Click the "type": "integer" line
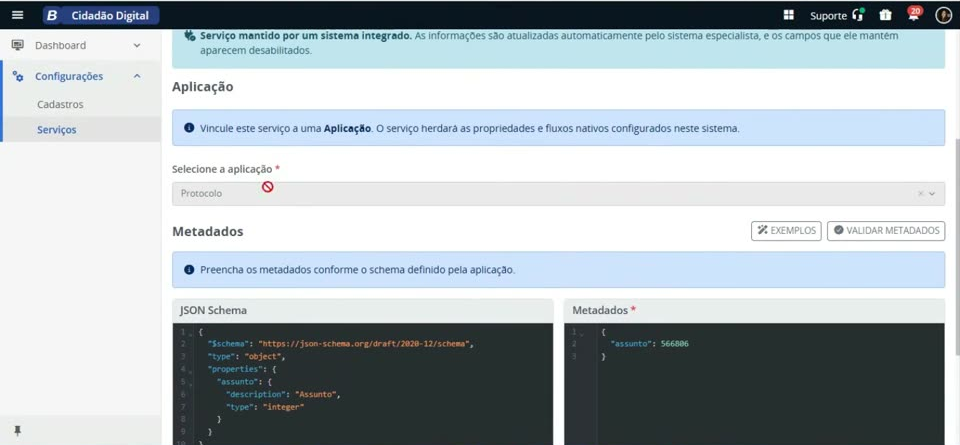Viewport: 960px width, 445px height. [264, 407]
